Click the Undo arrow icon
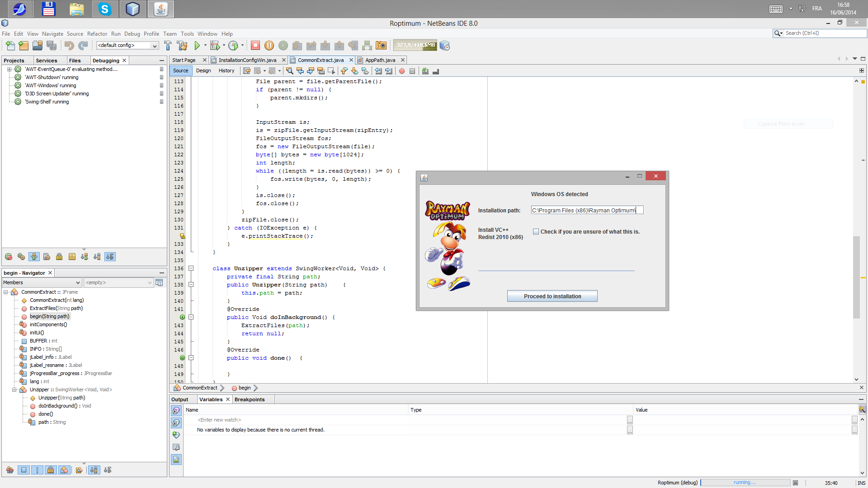Viewport: 868px width, 488px height. 69,46
